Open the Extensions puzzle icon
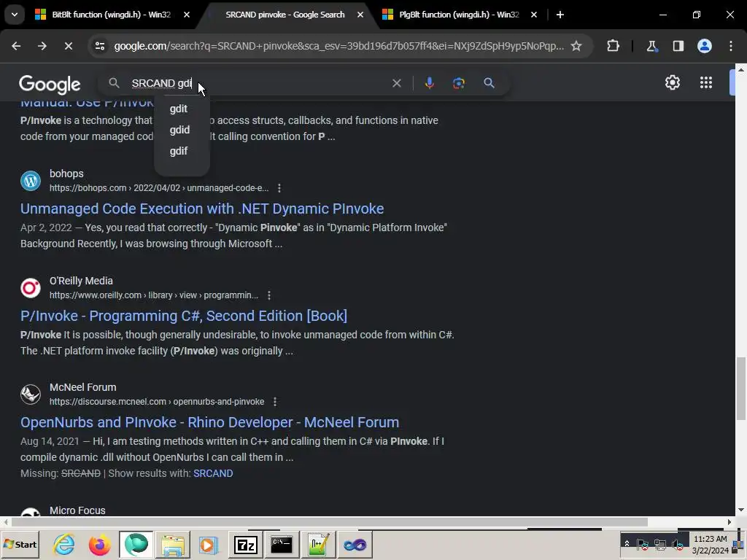Screen dimensions: 747x560 coord(613,46)
